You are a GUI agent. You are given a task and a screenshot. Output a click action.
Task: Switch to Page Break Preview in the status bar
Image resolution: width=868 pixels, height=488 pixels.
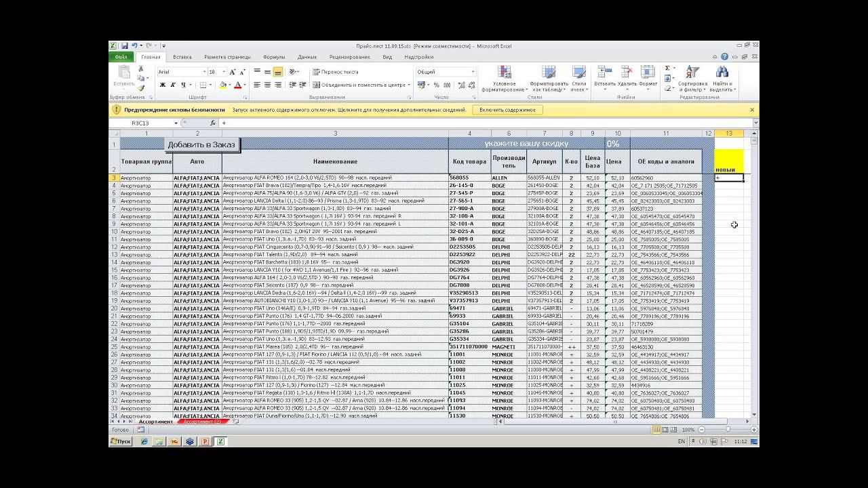(673, 430)
